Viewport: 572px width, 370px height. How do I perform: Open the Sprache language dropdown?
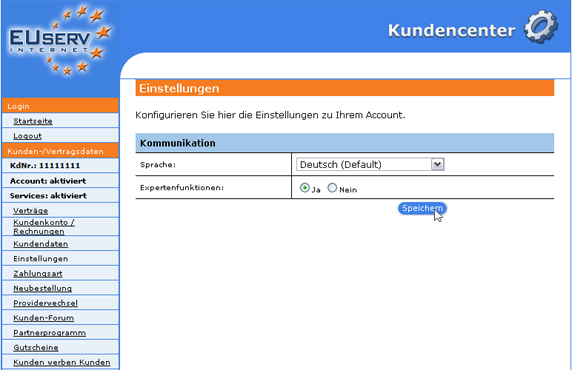[x=370, y=165]
